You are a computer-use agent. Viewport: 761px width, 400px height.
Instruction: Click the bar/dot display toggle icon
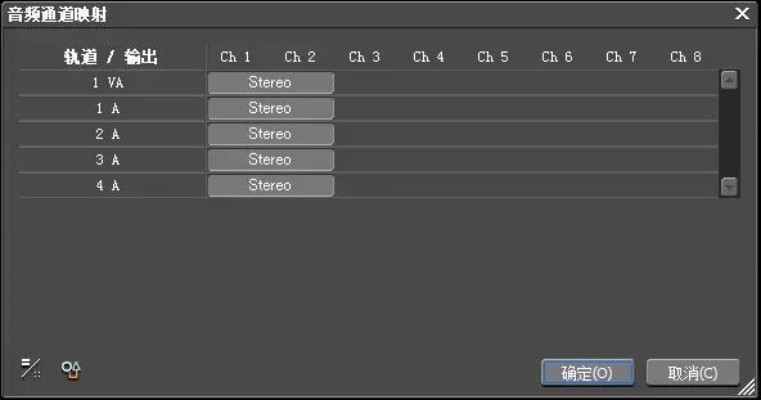30,369
